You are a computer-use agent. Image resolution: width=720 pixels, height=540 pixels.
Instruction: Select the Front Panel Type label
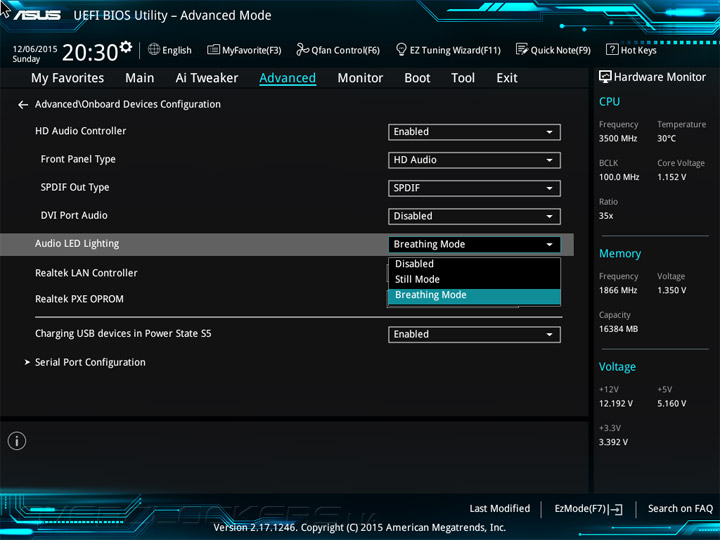pyautogui.click(x=78, y=159)
